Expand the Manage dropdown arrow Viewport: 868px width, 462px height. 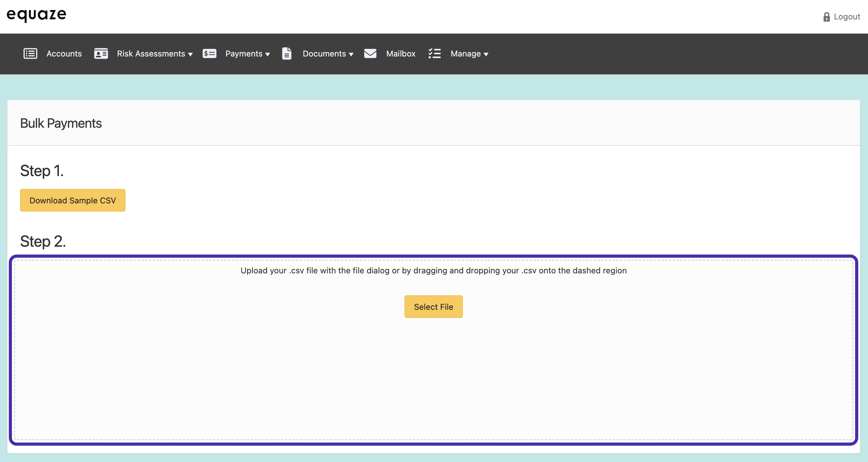click(486, 54)
